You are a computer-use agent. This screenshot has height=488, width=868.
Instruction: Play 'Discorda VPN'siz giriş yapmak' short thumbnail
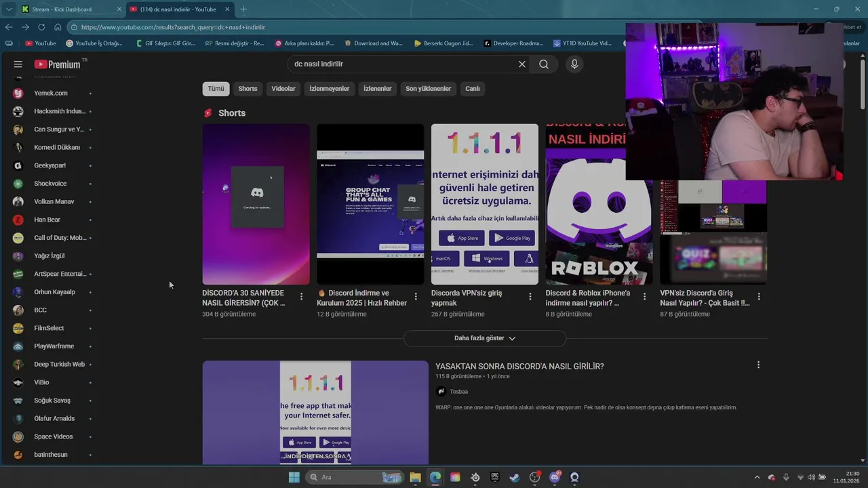tap(485, 204)
